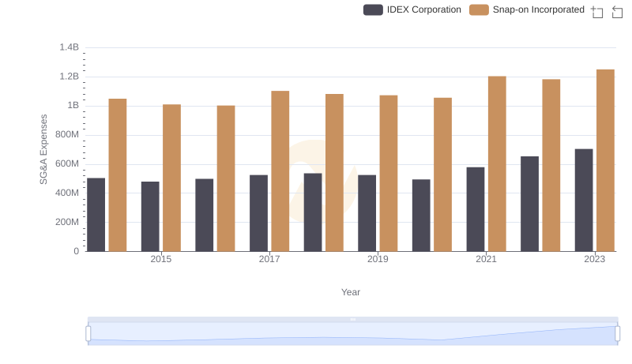632x364 pixels.
Task: Click the 1.4B y-axis label
Action: pos(70,47)
